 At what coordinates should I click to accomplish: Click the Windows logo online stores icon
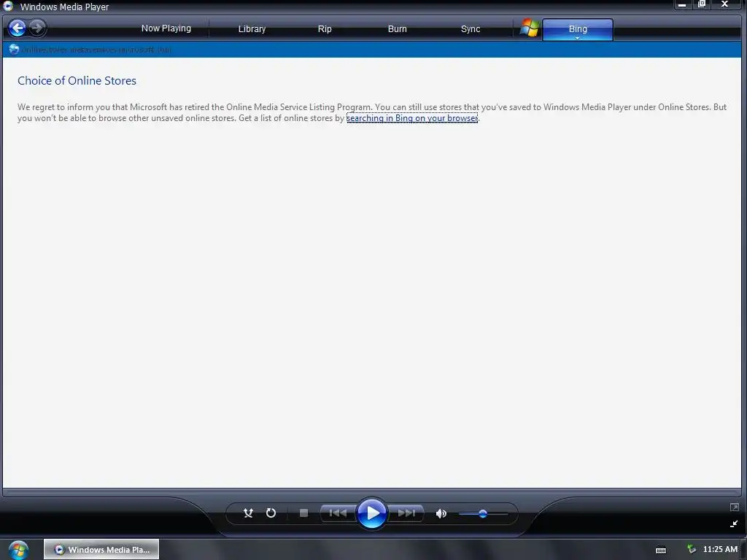pos(529,28)
